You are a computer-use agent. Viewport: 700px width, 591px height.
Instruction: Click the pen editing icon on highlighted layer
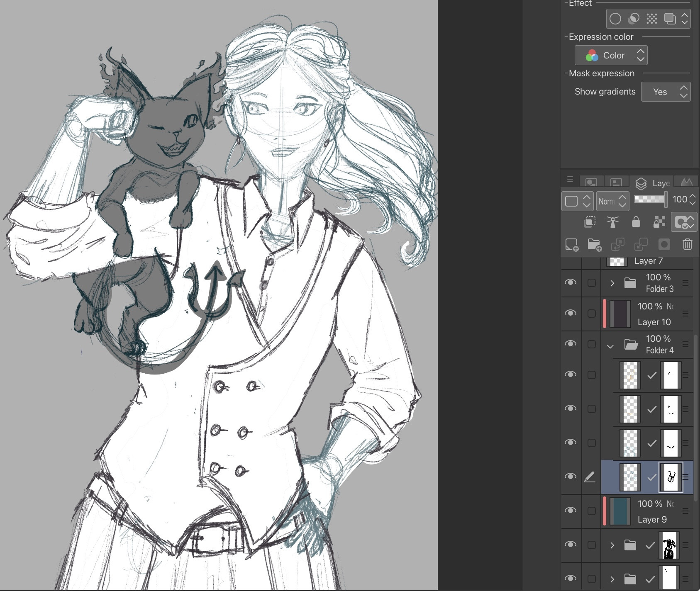click(x=590, y=477)
